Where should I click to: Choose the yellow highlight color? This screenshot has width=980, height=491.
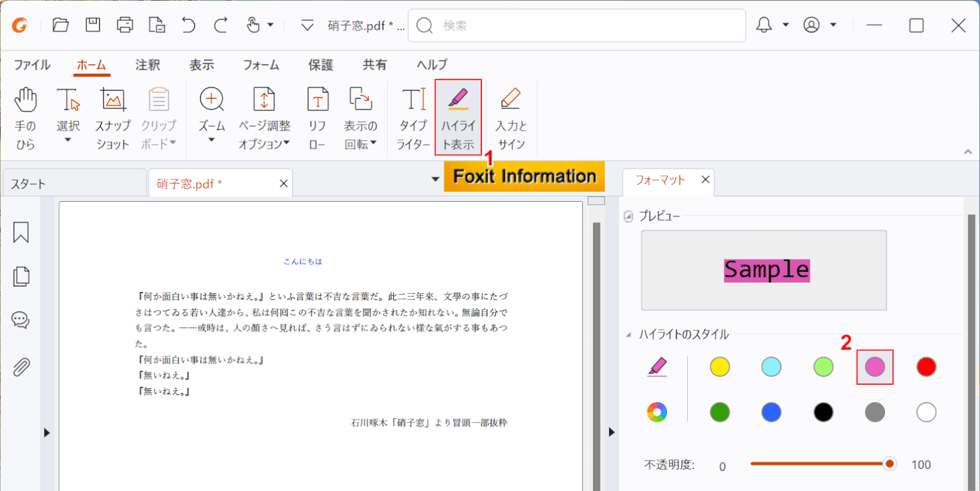point(720,367)
